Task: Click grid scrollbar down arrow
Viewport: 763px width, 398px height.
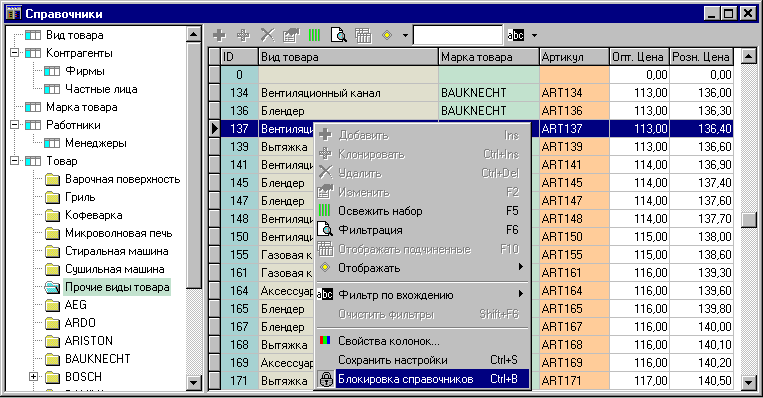Action: point(748,382)
